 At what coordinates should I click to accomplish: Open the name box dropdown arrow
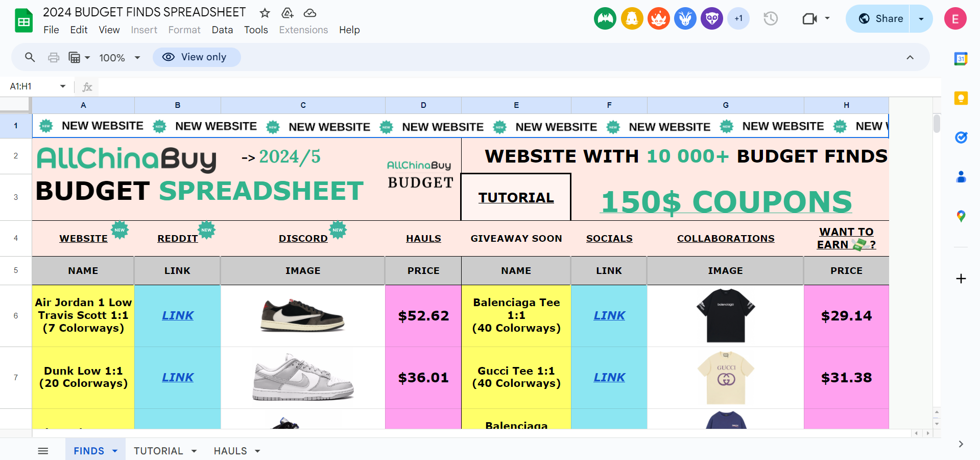pos(63,86)
